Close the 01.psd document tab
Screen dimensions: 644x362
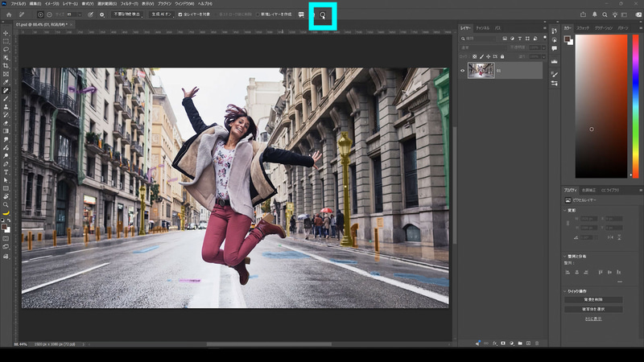pos(71,25)
